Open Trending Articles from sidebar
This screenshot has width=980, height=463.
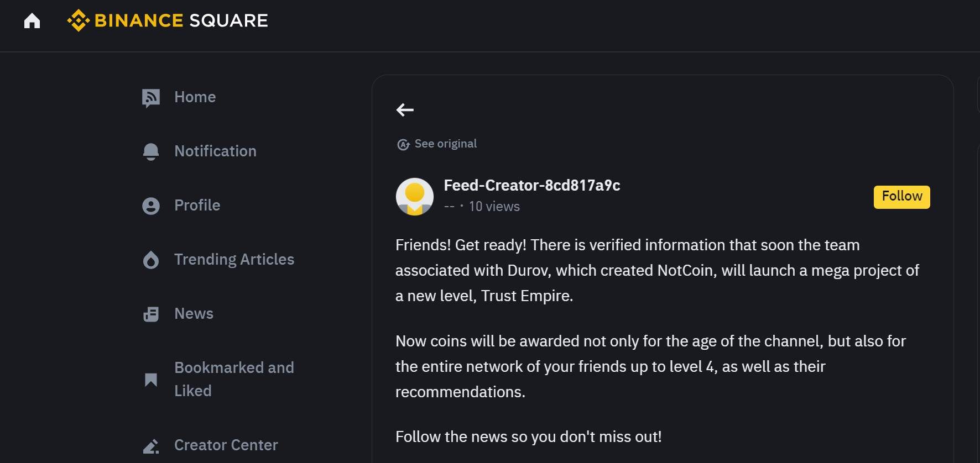coord(234,259)
